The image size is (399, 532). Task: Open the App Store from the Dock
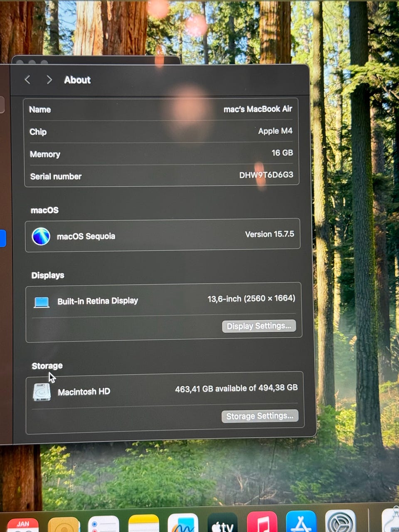(301, 521)
